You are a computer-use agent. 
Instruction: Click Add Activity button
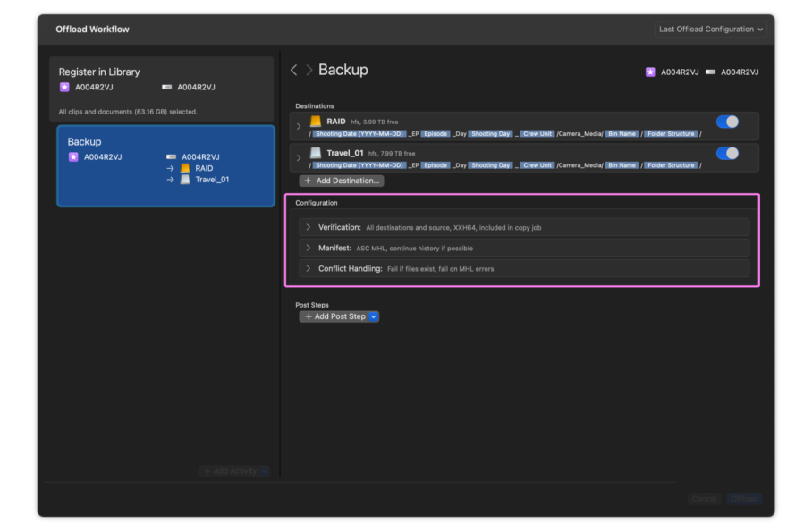point(230,471)
